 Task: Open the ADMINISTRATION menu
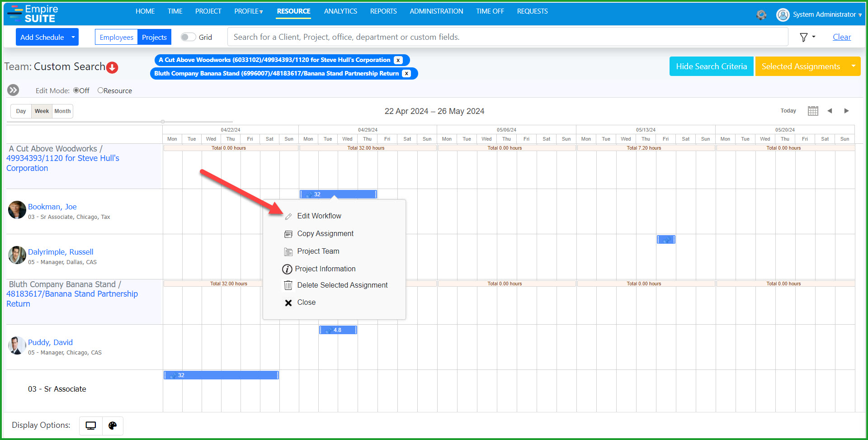click(x=436, y=11)
